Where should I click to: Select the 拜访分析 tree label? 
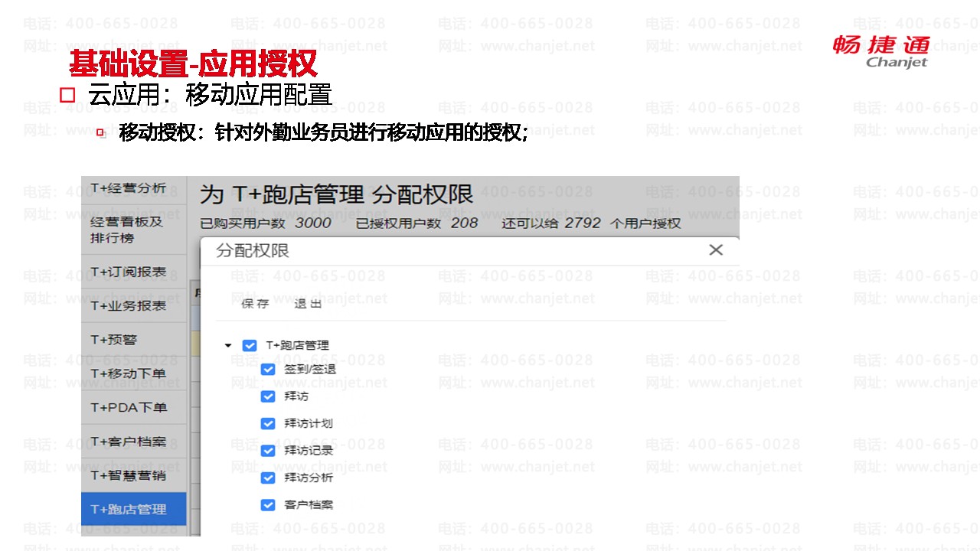[x=309, y=478]
